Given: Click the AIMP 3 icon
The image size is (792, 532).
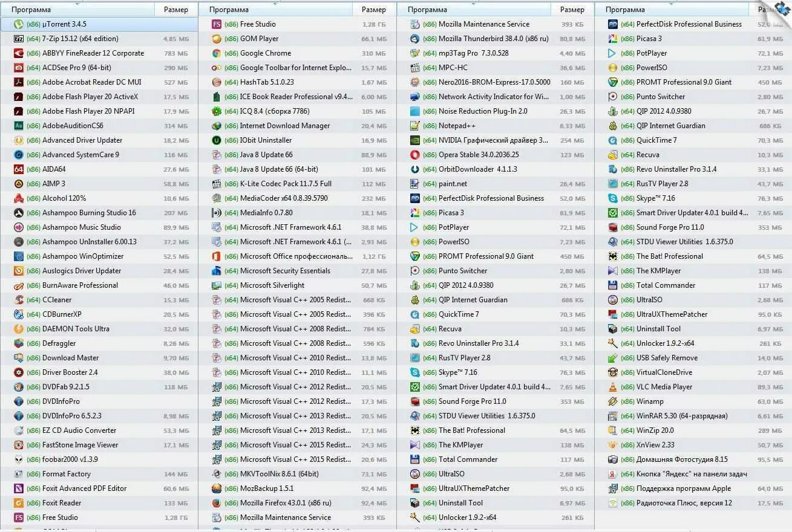Looking at the screenshot, I should [x=19, y=184].
